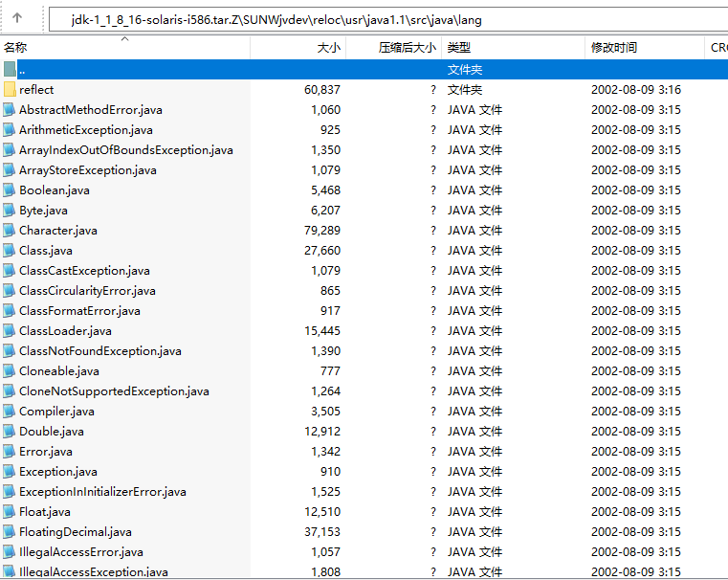Click the Float.java file icon
This screenshot has height=580, width=728.
tap(10, 512)
